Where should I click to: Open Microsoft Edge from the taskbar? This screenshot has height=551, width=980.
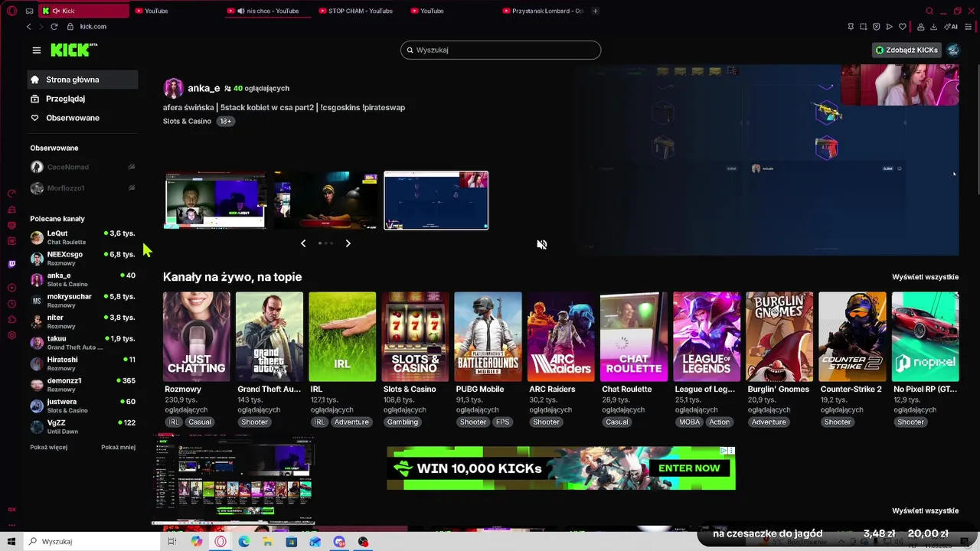243,542
